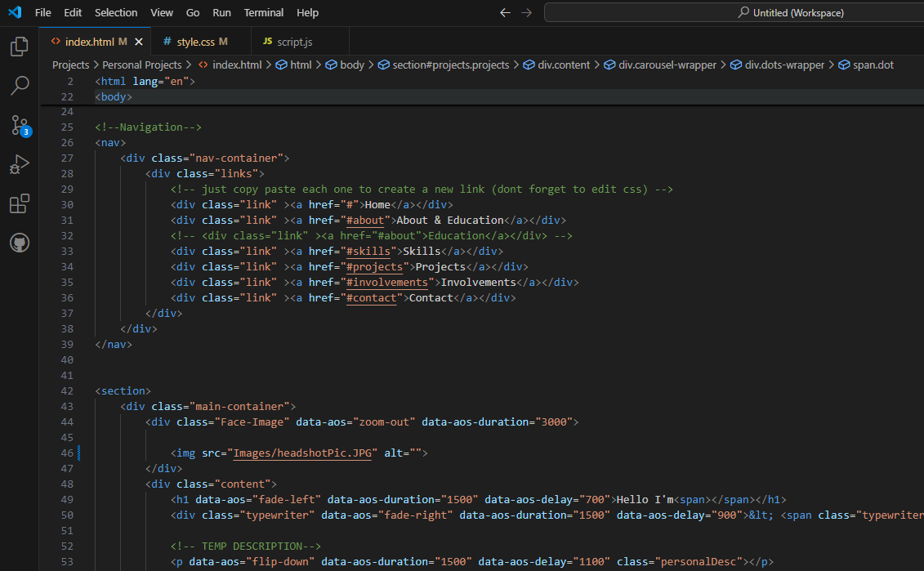924x571 pixels.
Task: Click the span.dot breadcrumb
Action: pos(866,65)
